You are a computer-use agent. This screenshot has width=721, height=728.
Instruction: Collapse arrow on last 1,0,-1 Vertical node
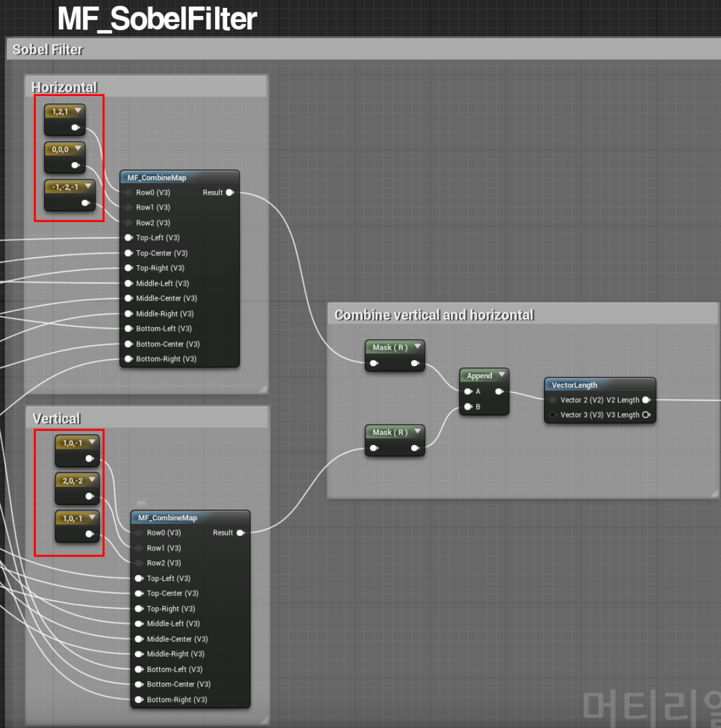pyautogui.click(x=92, y=517)
